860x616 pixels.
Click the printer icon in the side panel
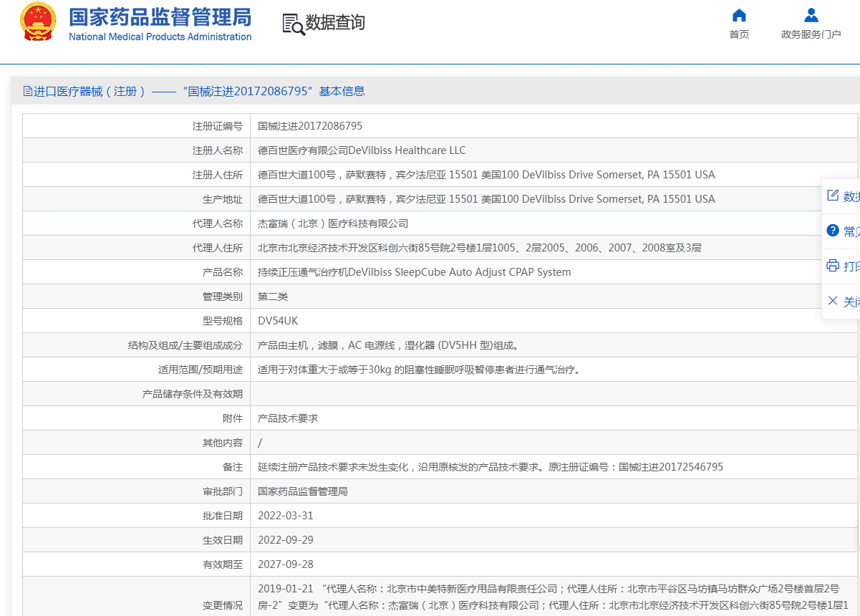(x=832, y=266)
